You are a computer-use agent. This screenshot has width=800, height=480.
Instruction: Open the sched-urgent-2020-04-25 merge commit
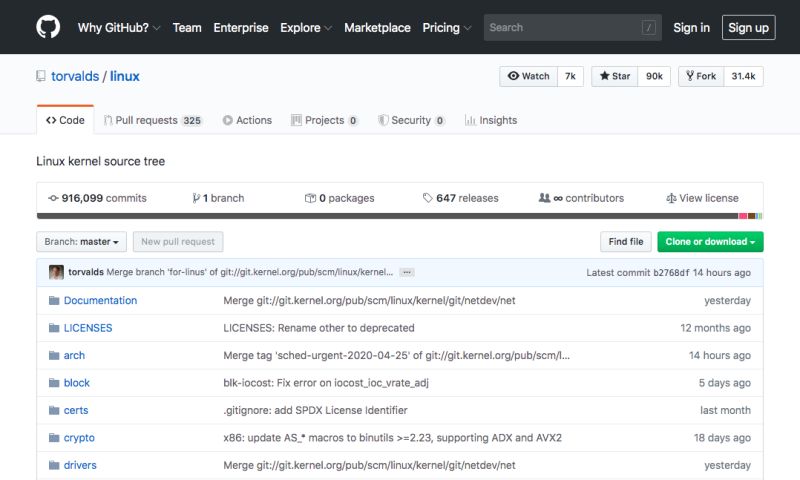pos(396,356)
